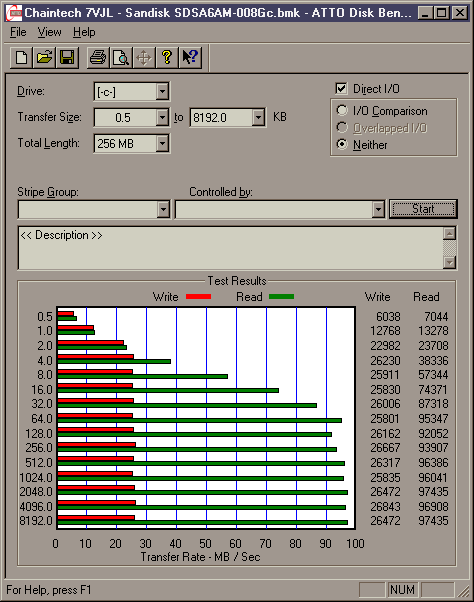Click read value 7044
Screen dimensions: 474x602
pyautogui.click(x=436, y=317)
